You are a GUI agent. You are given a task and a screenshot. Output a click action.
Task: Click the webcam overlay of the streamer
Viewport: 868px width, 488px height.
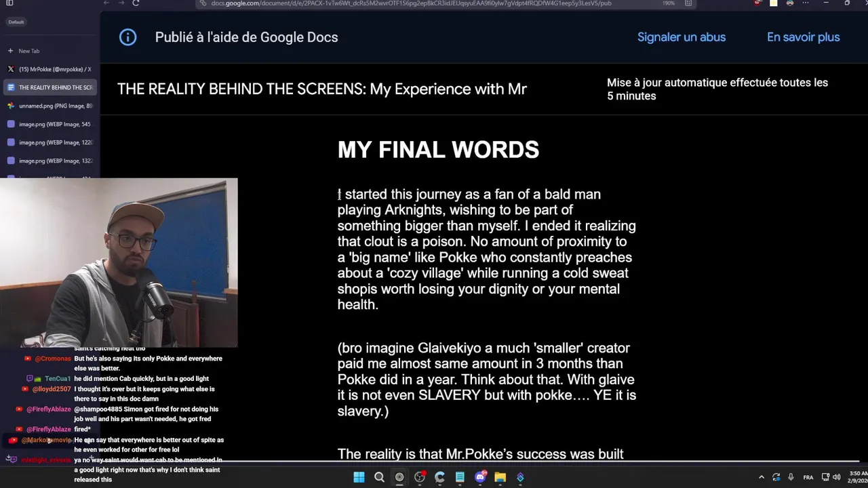pos(119,263)
